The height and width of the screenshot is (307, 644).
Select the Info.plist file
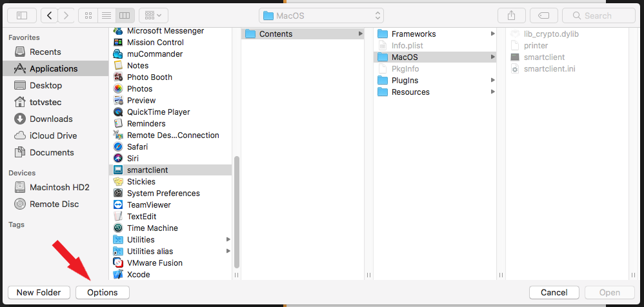pyautogui.click(x=435, y=46)
